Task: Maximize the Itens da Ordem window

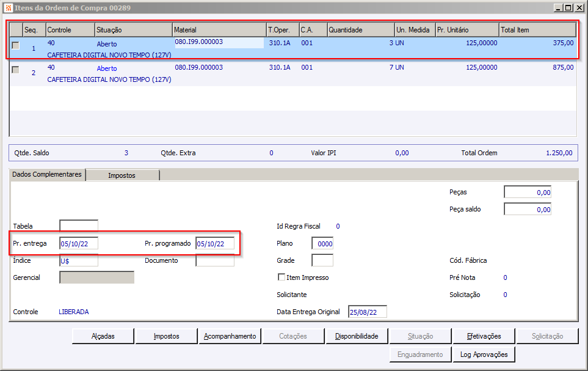Action: tap(568, 8)
